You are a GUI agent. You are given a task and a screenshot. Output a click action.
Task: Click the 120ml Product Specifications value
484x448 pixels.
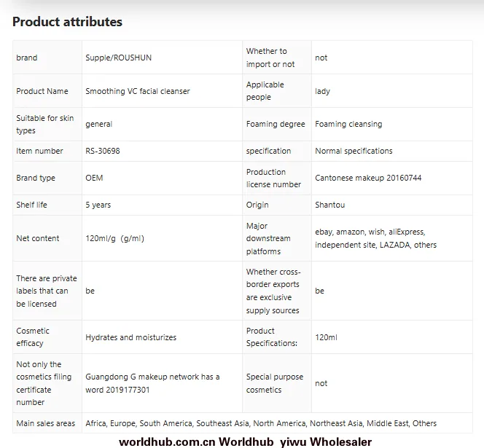click(x=327, y=337)
